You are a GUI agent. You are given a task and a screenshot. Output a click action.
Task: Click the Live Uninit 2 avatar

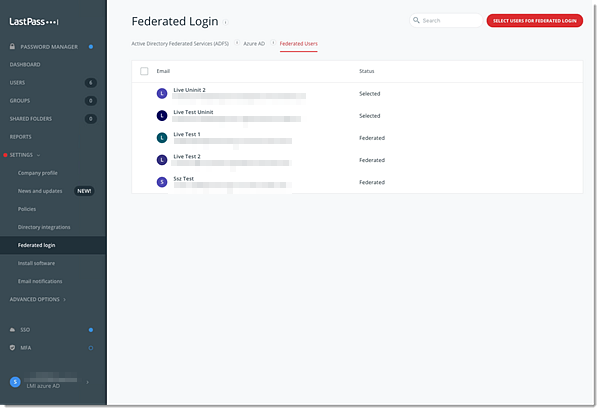click(162, 93)
